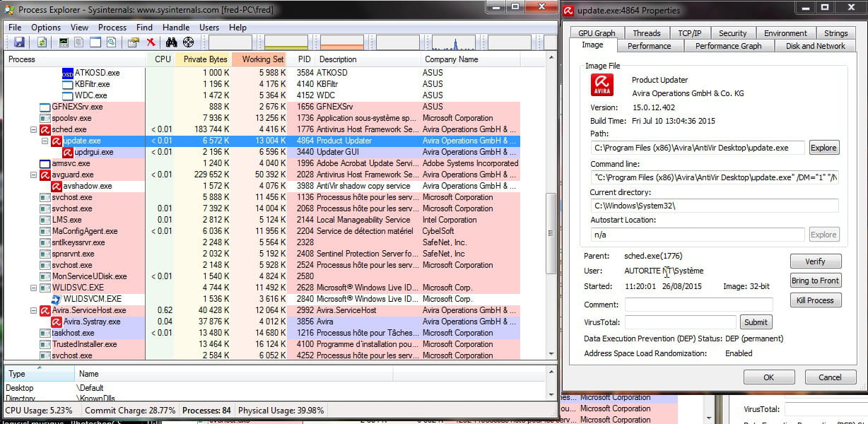This screenshot has height=424, width=868.
Task: Click the Refresh Now toolbar icon
Action: (42, 42)
